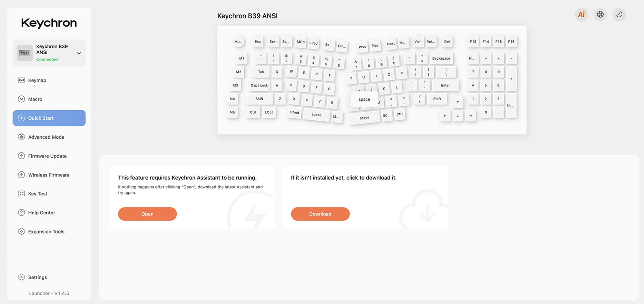Select the M1 macro key

[x=242, y=58]
